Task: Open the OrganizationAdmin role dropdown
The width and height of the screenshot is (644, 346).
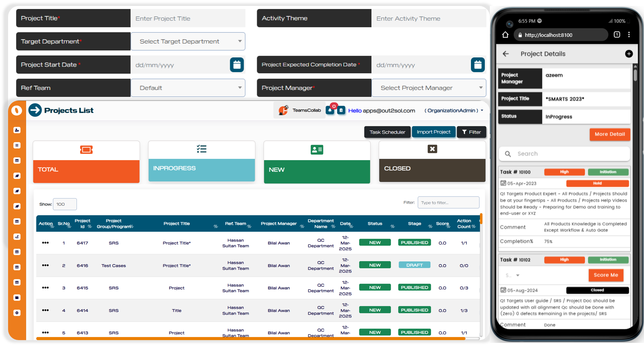Action: tap(454, 110)
